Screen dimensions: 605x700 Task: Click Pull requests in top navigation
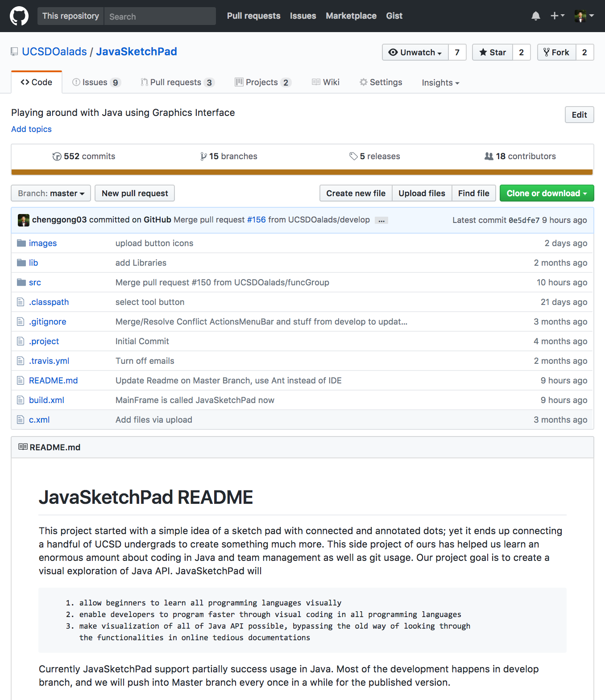pyautogui.click(x=254, y=16)
